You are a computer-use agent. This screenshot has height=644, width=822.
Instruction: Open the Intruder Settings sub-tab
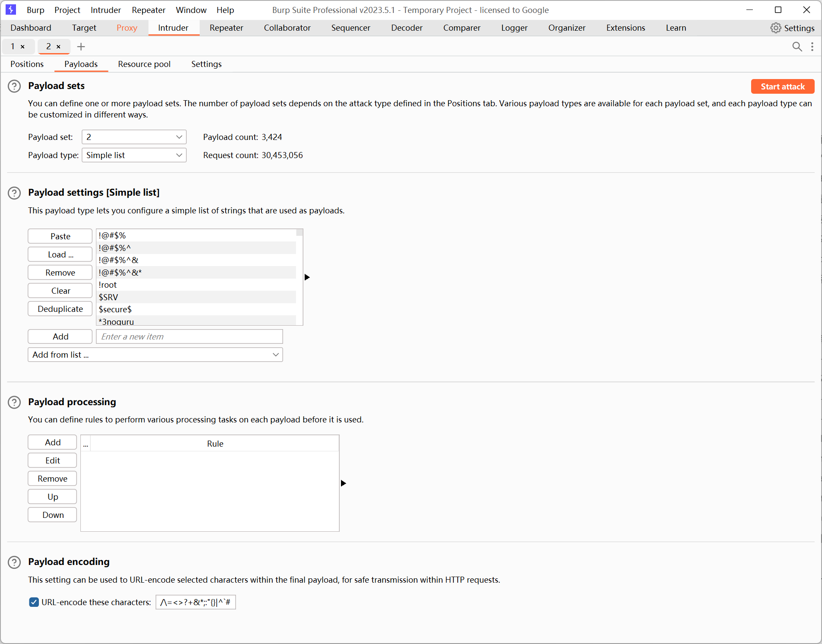click(207, 64)
